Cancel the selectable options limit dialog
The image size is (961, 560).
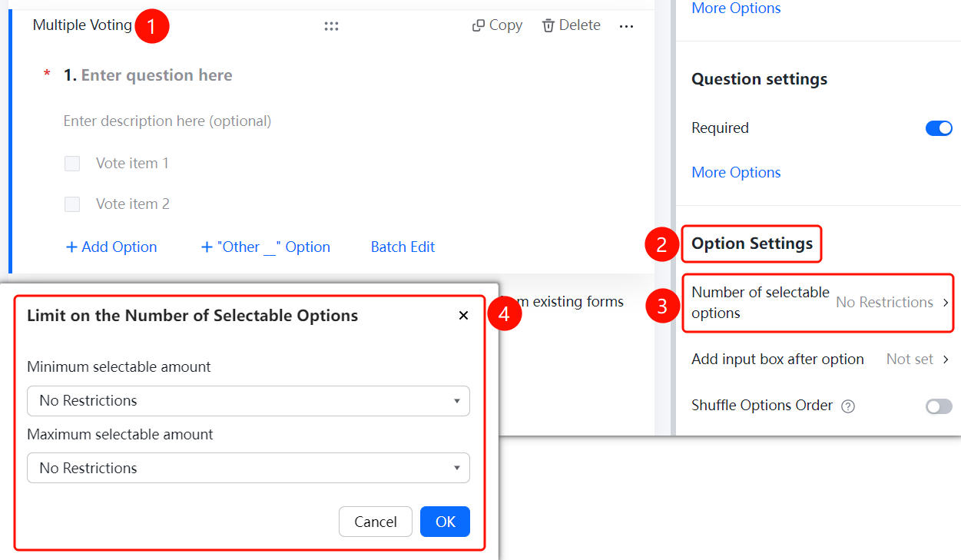point(376,522)
